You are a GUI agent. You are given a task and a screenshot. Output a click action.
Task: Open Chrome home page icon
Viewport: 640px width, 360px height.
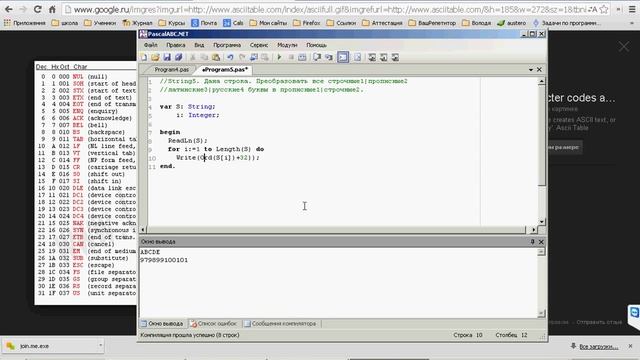[52, 9]
